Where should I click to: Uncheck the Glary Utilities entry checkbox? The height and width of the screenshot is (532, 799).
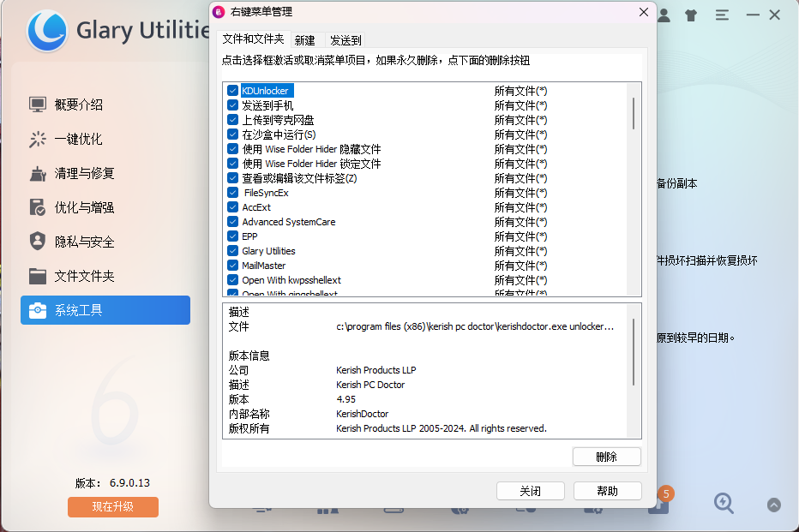coord(233,251)
